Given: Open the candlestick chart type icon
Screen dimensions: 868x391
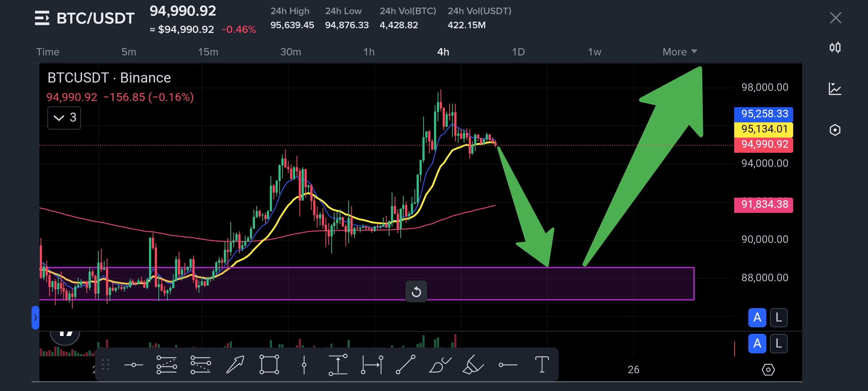Looking at the screenshot, I should click(835, 47).
